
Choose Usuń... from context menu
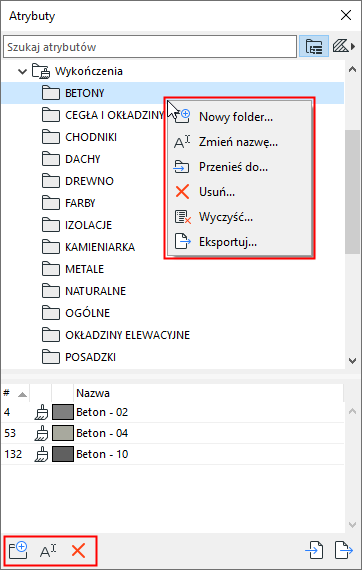[x=239, y=192]
